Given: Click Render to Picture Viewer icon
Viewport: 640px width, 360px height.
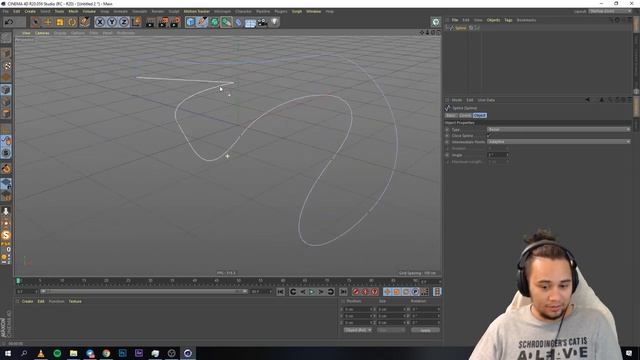Looking at the screenshot, I should [163, 22].
